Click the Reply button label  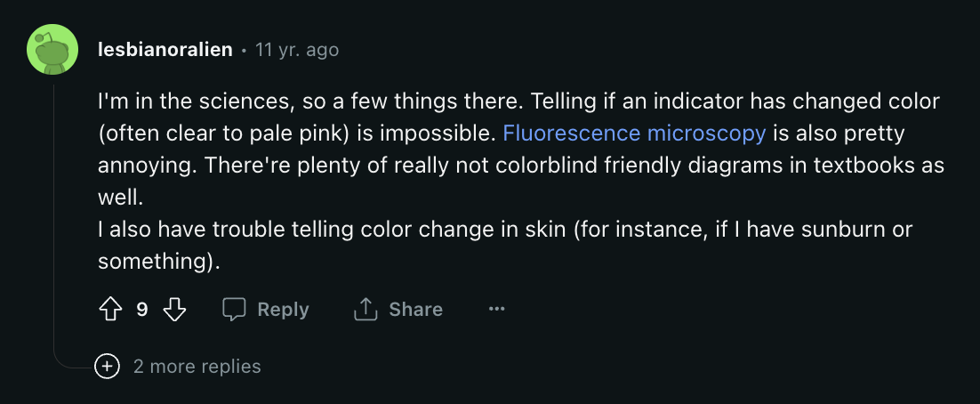pyautogui.click(x=283, y=309)
